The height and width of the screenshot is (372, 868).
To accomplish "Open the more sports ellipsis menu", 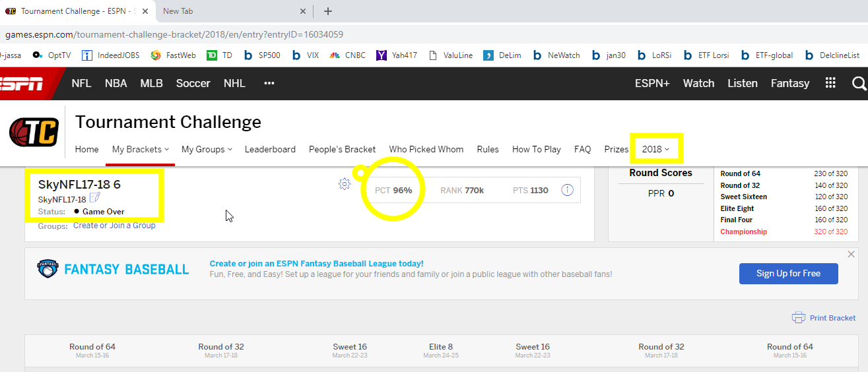I will pyautogui.click(x=269, y=83).
